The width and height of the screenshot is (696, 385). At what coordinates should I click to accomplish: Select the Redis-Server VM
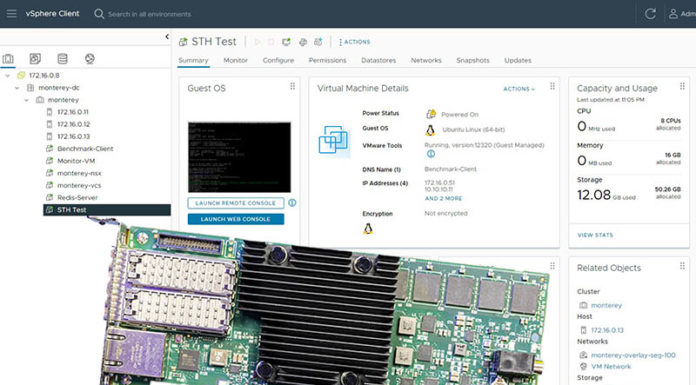pyautogui.click(x=77, y=198)
